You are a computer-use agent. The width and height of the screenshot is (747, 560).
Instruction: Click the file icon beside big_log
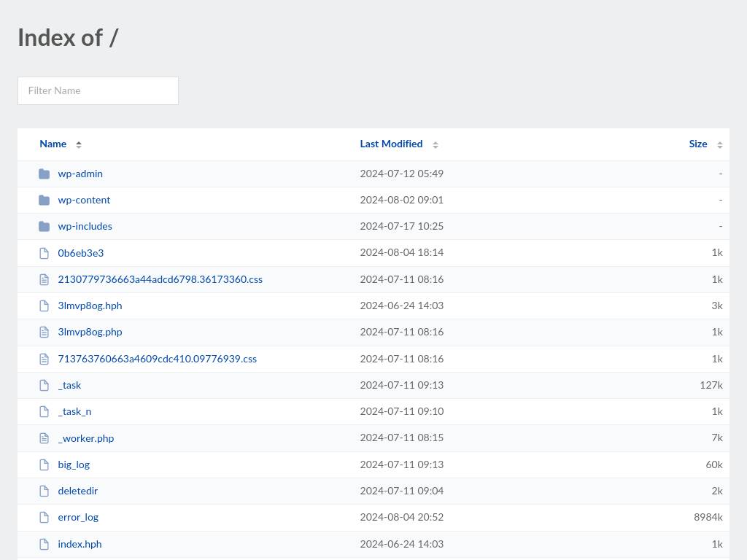(x=44, y=464)
